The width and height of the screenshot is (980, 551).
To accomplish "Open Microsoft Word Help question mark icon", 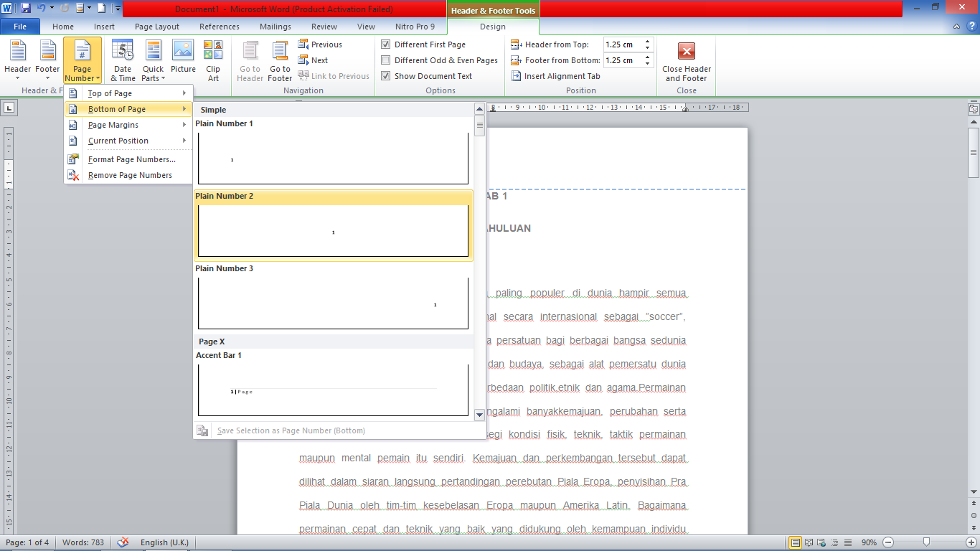I will tap(971, 27).
